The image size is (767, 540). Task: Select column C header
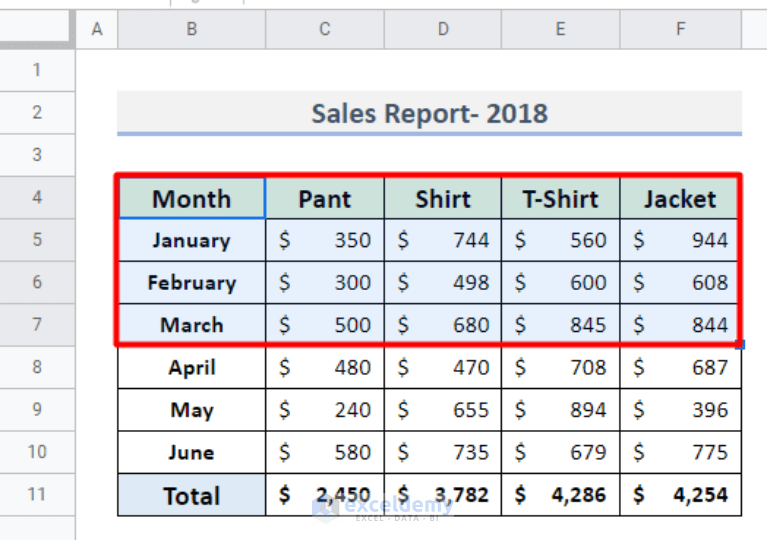point(325,29)
